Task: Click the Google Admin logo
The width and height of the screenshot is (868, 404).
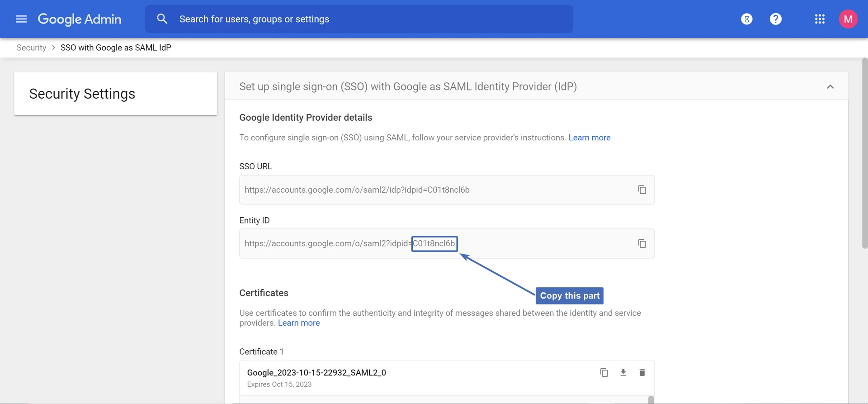Action: pos(80,19)
